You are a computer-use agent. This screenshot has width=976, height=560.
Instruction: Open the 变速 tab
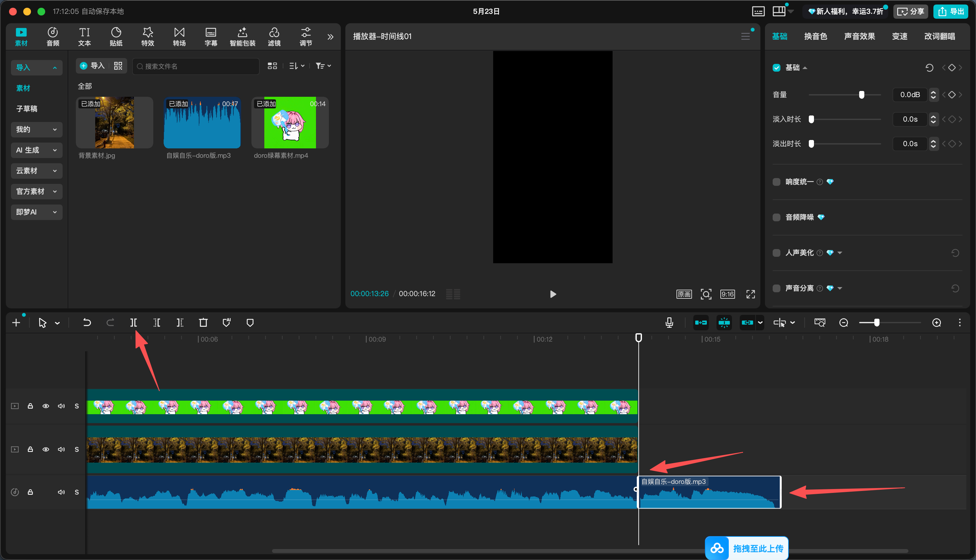pos(900,36)
